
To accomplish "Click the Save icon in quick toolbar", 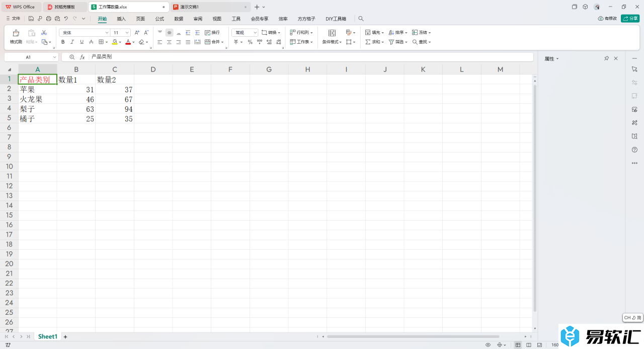I will coord(31,19).
